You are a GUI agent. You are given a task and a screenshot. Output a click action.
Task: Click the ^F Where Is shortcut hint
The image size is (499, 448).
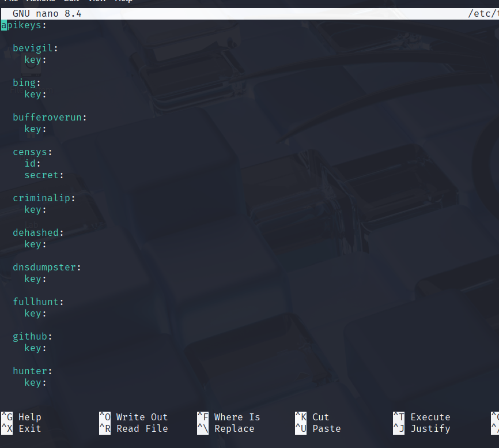tap(229, 417)
